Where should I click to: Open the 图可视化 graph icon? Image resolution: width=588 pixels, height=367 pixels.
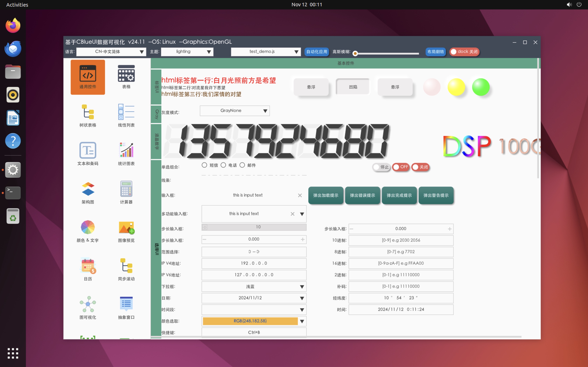(88, 307)
